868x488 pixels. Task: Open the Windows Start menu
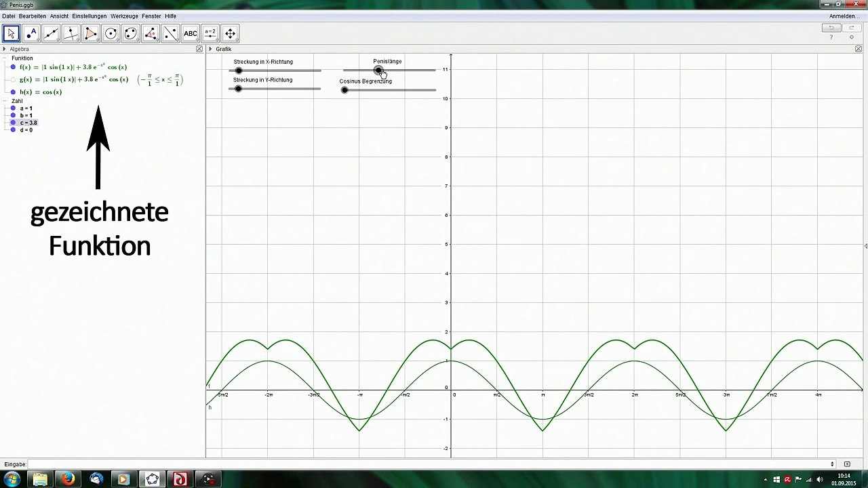12,479
